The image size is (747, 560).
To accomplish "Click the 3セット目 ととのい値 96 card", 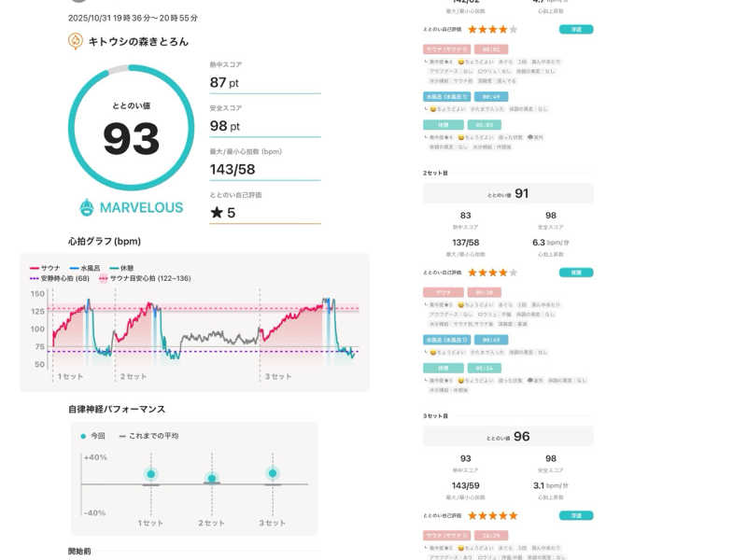I will pos(508,436).
